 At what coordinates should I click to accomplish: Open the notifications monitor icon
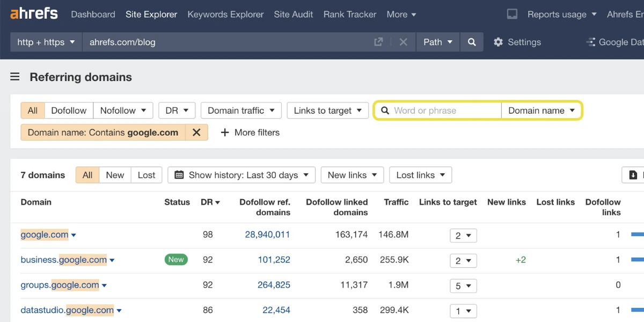513,14
